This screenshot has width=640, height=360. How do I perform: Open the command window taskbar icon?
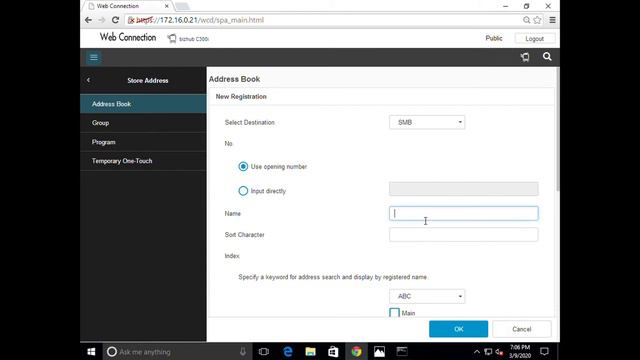click(x=402, y=351)
